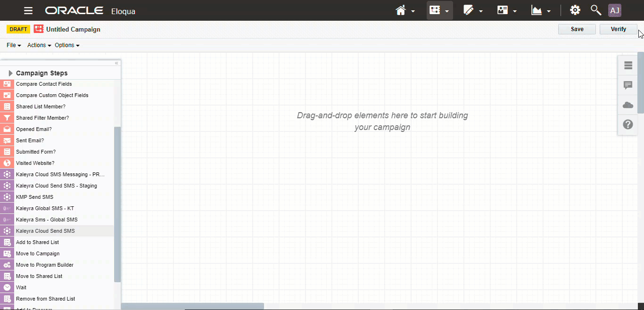Click the red campaign icon beside title
Image resolution: width=644 pixels, height=310 pixels.
(39, 29)
